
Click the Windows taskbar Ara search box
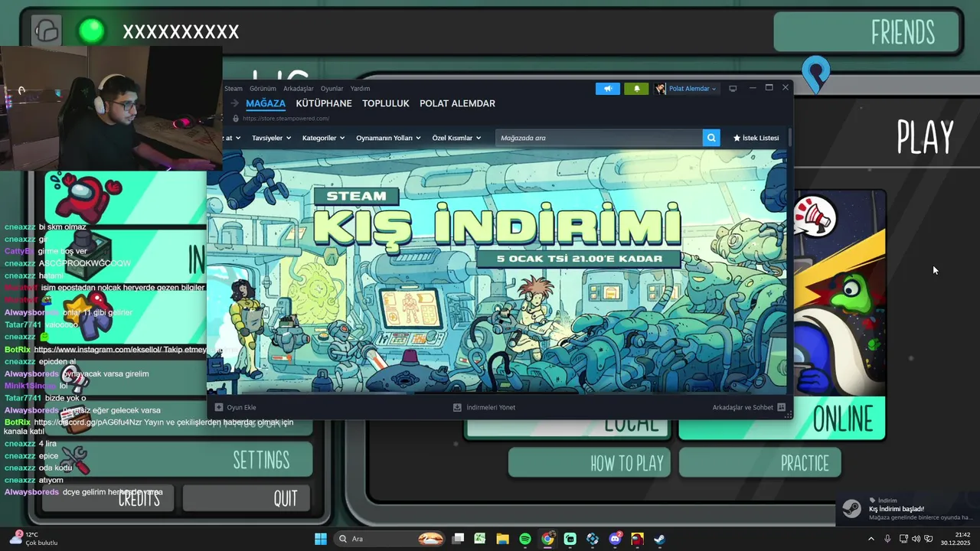click(390, 539)
